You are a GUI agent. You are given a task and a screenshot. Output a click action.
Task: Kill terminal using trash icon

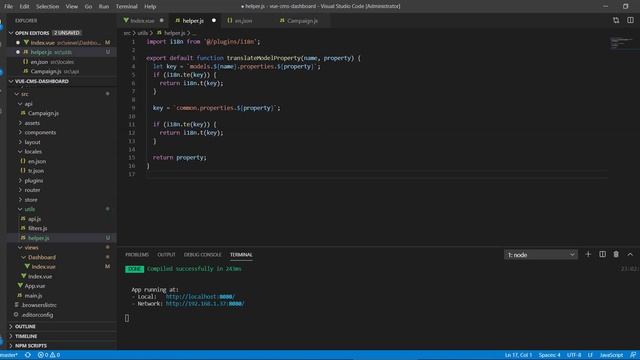point(616,254)
